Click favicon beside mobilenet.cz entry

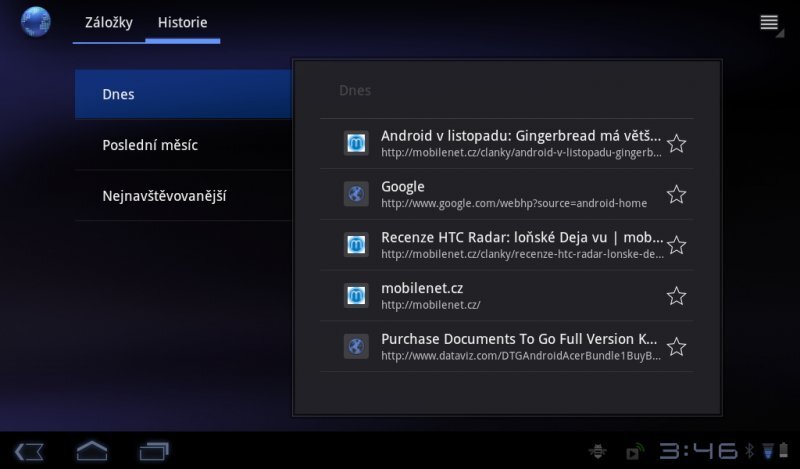click(x=356, y=295)
